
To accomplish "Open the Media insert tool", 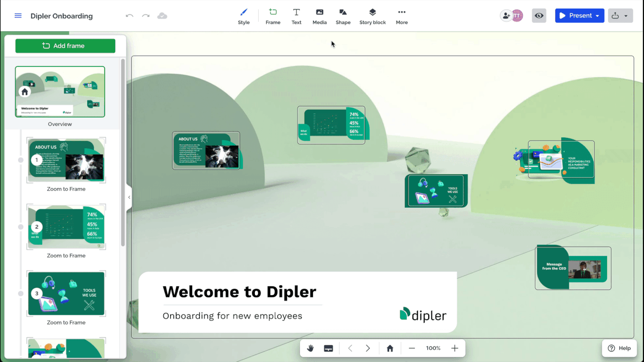I will click(320, 16).
